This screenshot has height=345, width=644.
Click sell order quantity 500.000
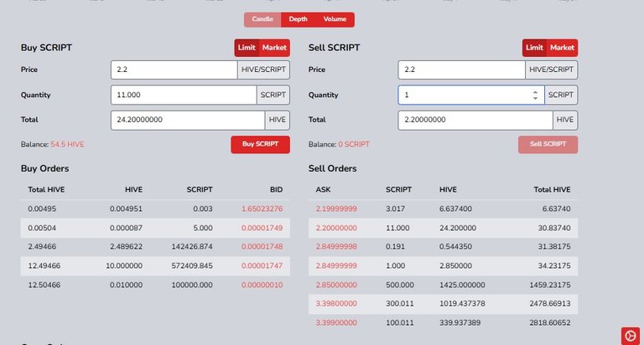(400, 285)
